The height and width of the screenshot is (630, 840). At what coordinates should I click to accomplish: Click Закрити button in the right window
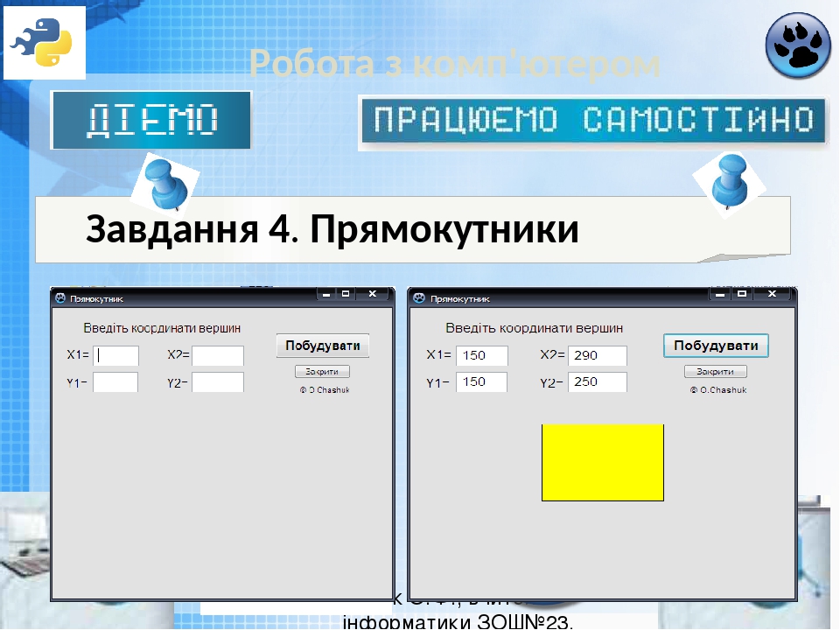pyautogui.click(x=715, y=372)
